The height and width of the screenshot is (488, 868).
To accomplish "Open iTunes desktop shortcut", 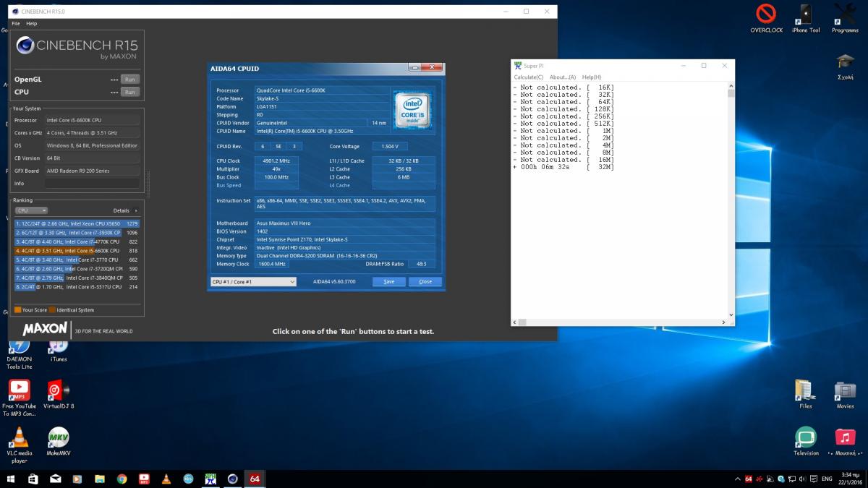I will click(x=59, y=351).
